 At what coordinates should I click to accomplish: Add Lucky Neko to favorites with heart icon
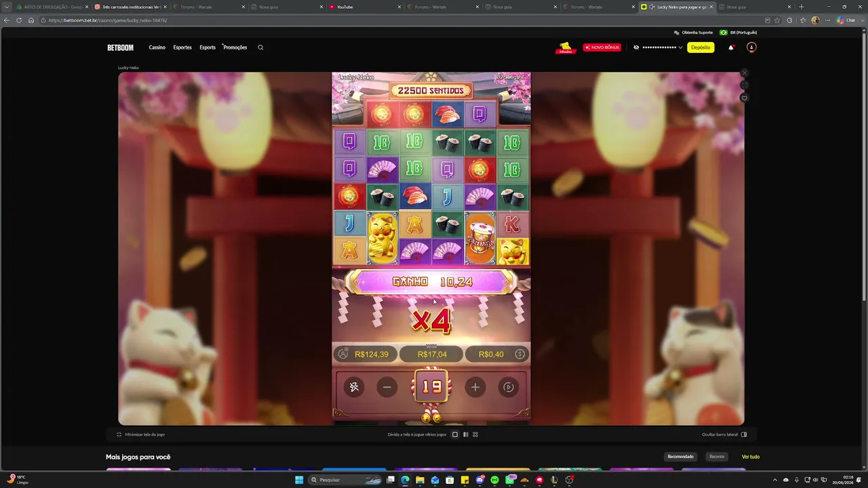coord(744,98)
